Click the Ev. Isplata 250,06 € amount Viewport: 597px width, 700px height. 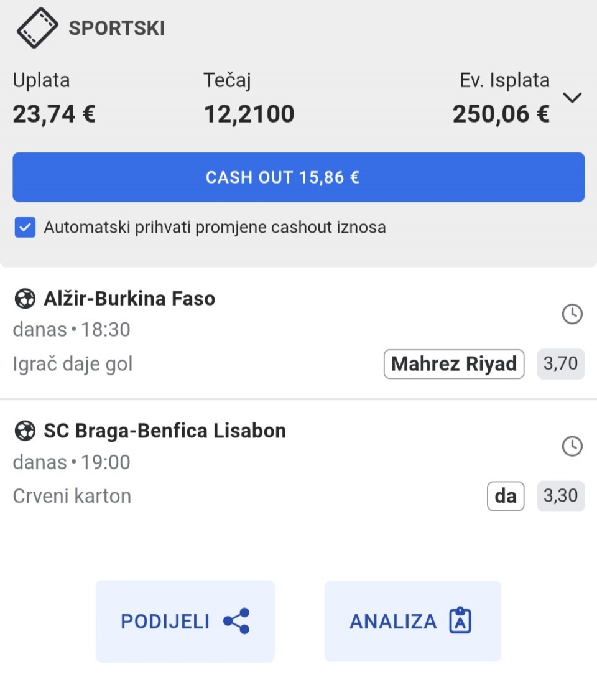(x=501, y=114)
